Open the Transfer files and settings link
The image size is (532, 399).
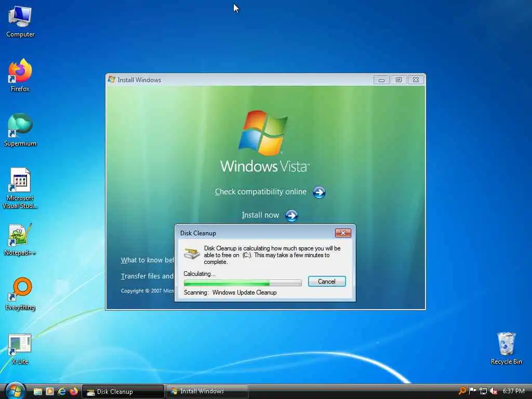(x=147, y=276)
